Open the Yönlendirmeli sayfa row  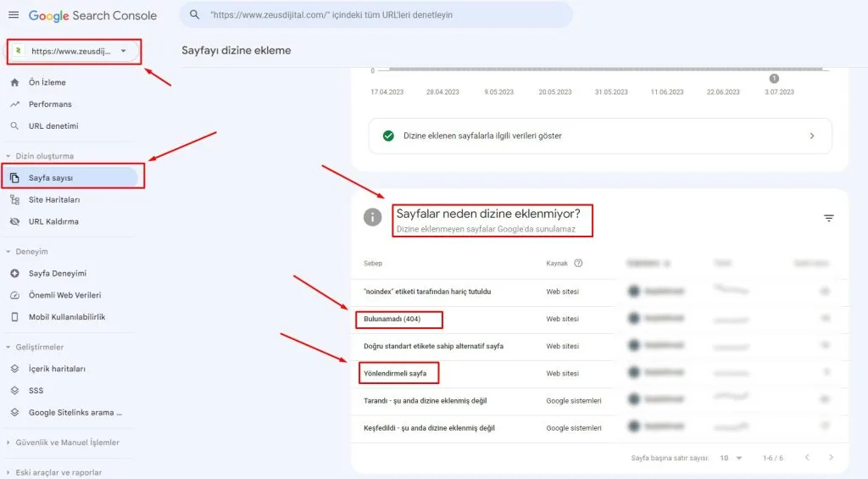click(x=600, y=373)
